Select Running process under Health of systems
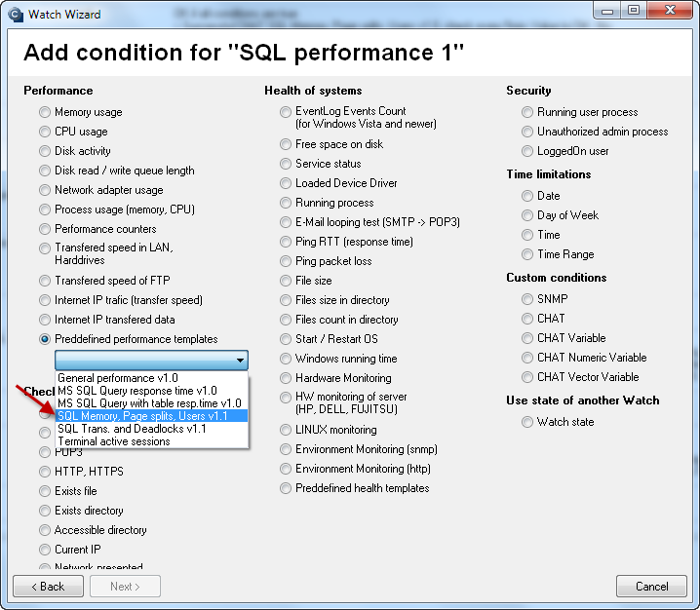The image size is (700, 610). coord(286,203)
